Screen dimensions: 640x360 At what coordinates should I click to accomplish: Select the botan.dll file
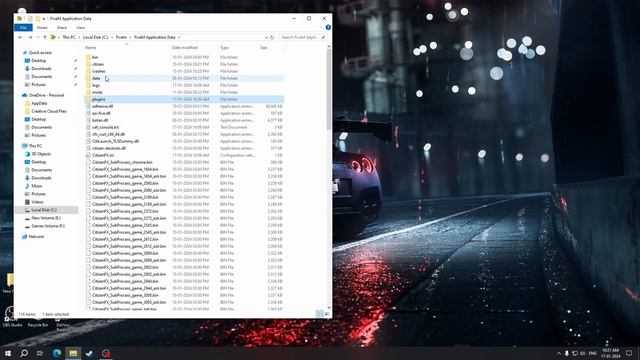coord(100,120)
